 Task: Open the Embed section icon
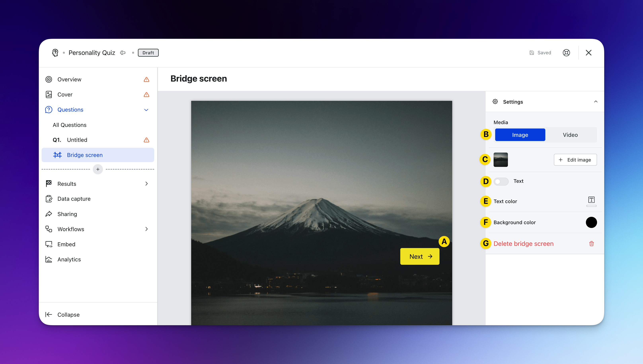coord(49,244)
